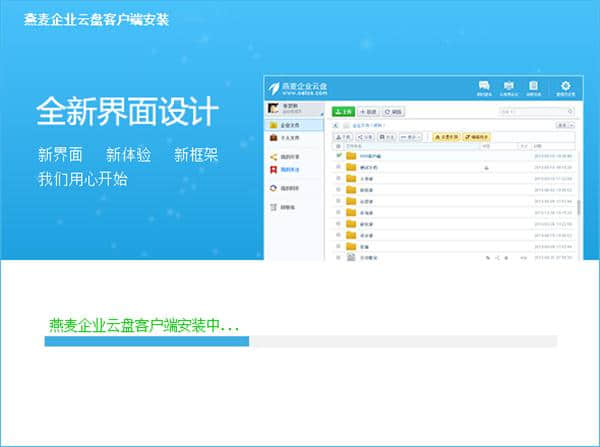
Task: Select the recycle bin sidebar item
Action: 283,207
